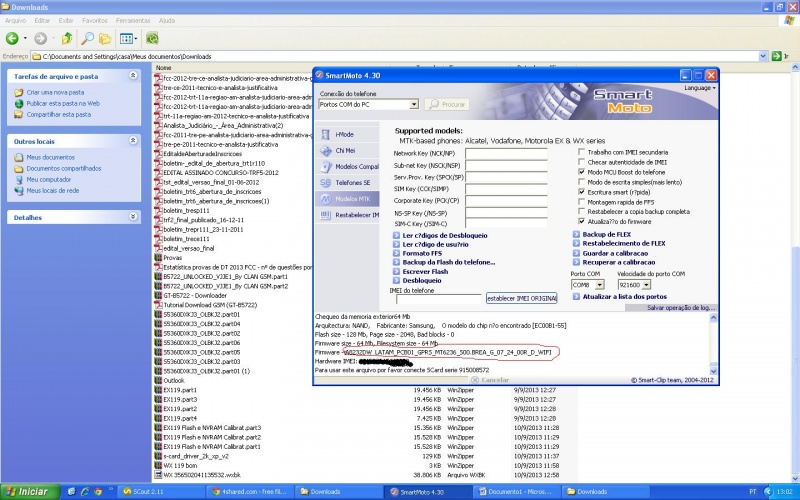800x500 pixels.
Task: Select Modelos MTK sidebar entry
Action: click(347, 199)
